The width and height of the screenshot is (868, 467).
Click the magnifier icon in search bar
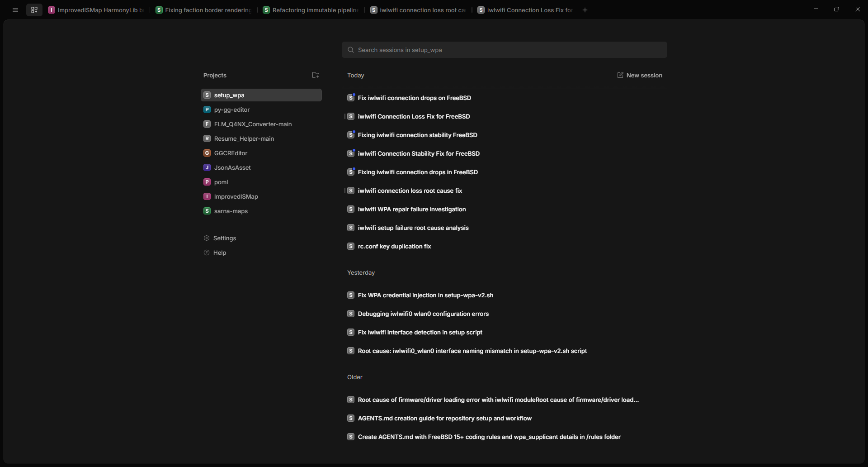coord(351,50)
